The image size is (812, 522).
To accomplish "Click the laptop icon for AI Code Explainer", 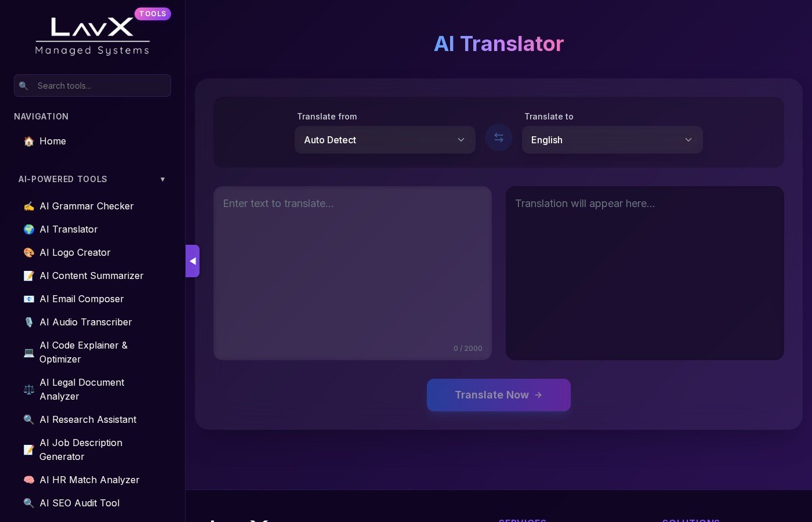I will click(29, 353).
